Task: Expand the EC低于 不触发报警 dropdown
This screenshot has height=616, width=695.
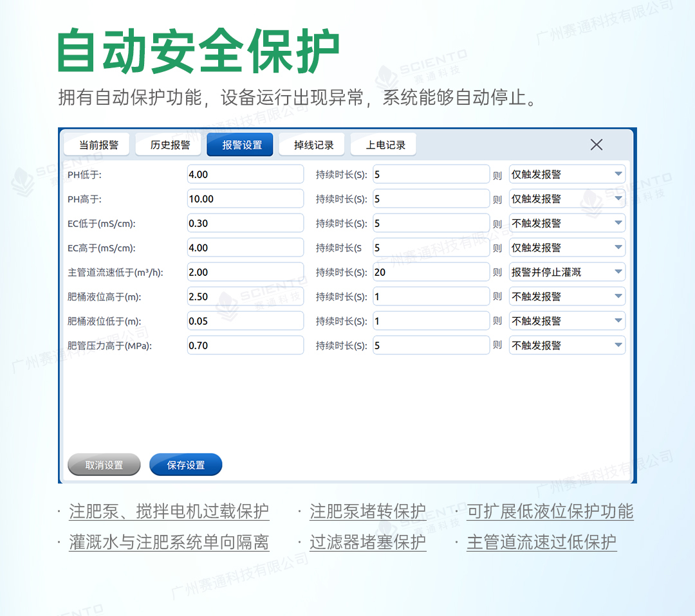Action: point(566,222)
